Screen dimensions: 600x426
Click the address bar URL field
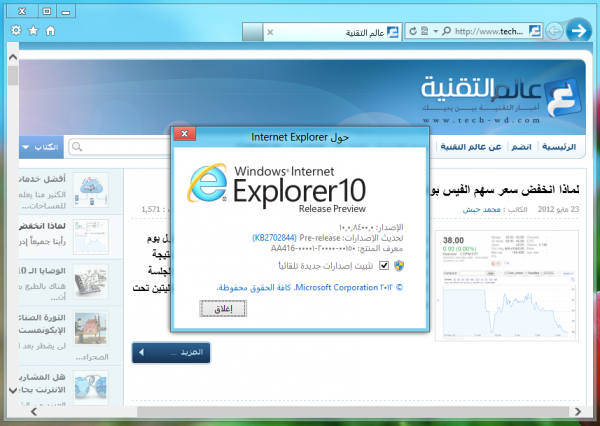coord(489,31)
